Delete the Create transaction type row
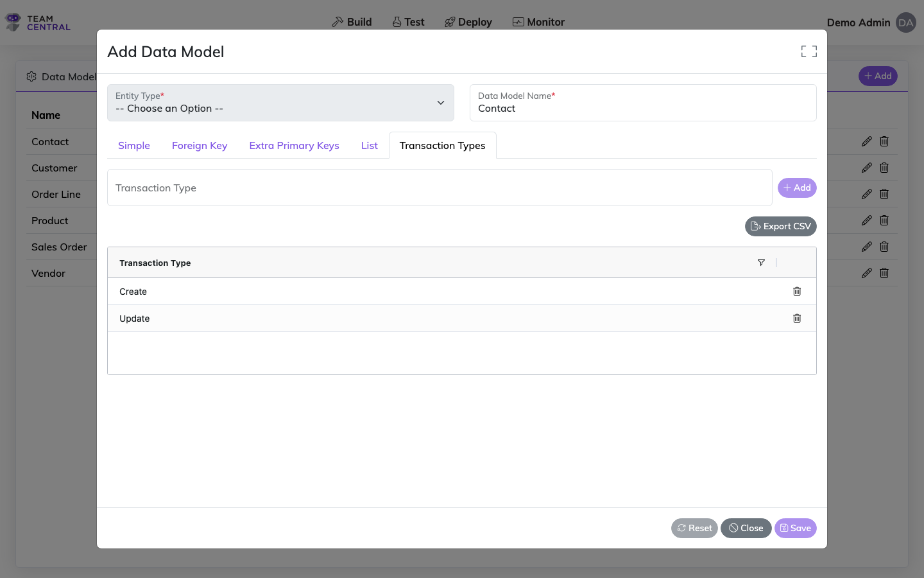The image size is (924, 578). pos(797,292)
